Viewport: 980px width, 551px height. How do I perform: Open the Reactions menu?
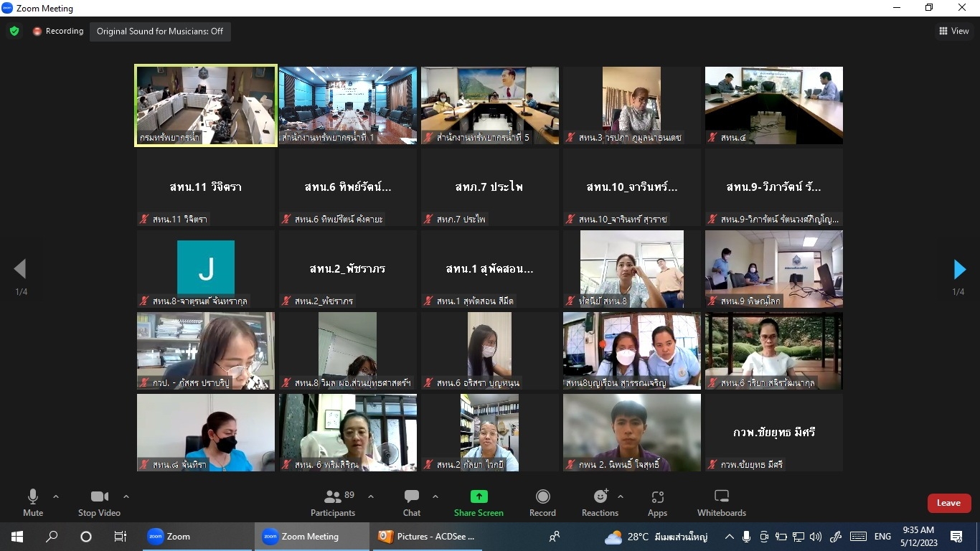pyautogui.click(x=600, y=502)
